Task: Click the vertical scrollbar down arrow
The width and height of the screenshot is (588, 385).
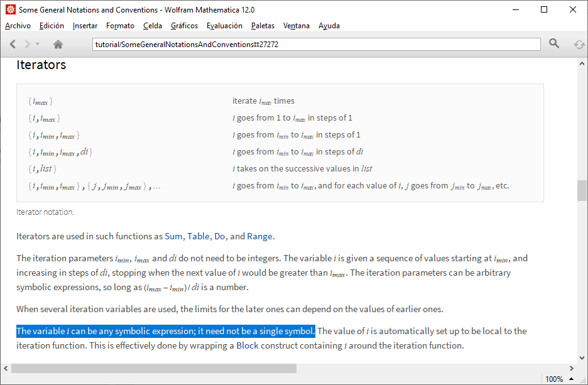Action: point(582,358)
